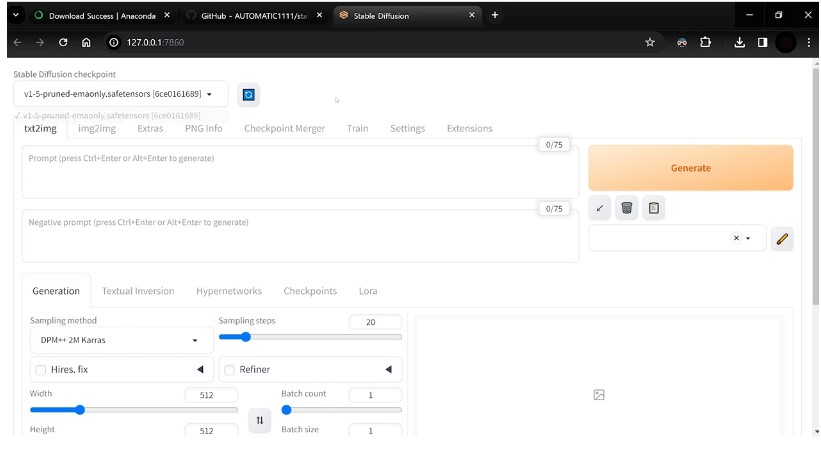Screen dimensions: 821x461
Task: Click the Height value field
Action: (x=211, y=430)
